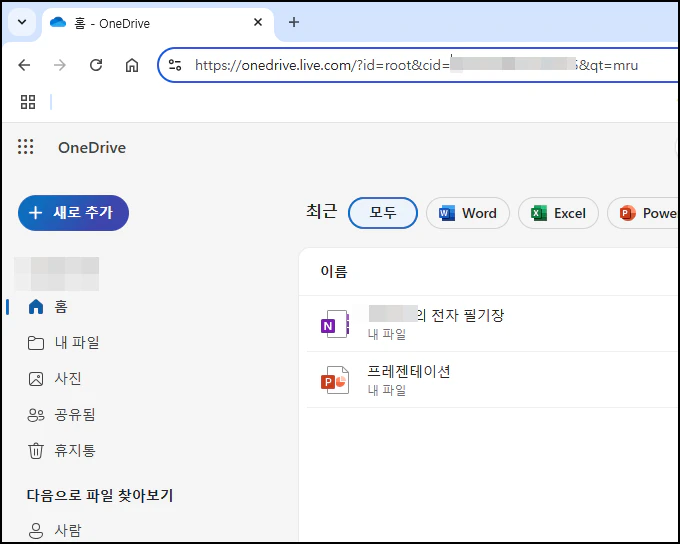Filter recent files by Excel
The height and width of the screenshot is (544, 680).
558,213
